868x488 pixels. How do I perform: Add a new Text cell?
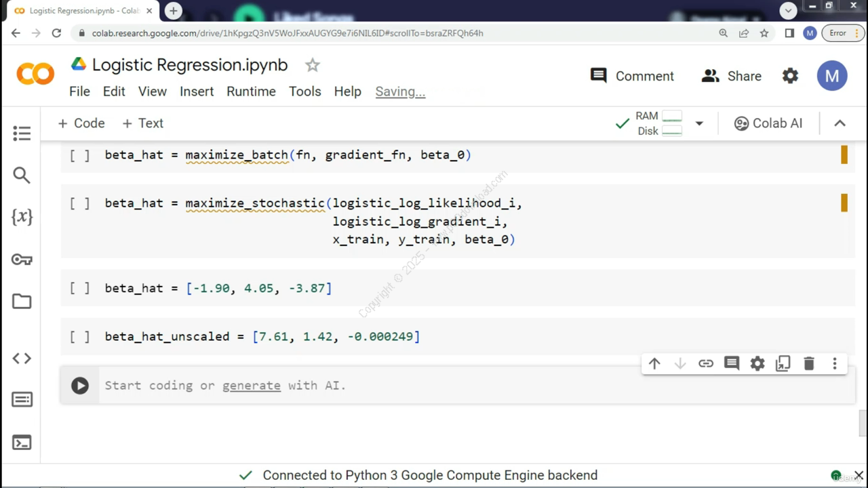tap(143, 123)
